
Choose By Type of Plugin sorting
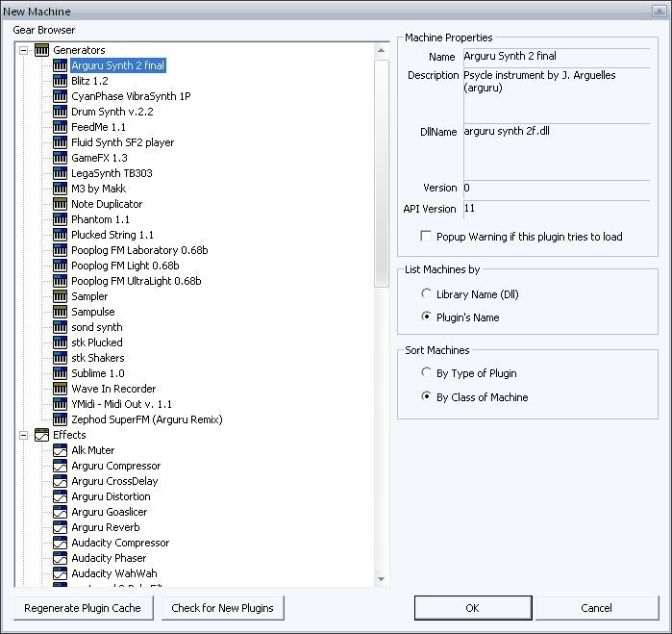point(428,373)
